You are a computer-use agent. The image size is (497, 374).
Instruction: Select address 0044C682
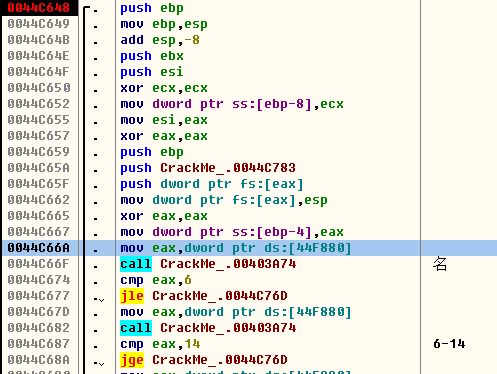39,328
